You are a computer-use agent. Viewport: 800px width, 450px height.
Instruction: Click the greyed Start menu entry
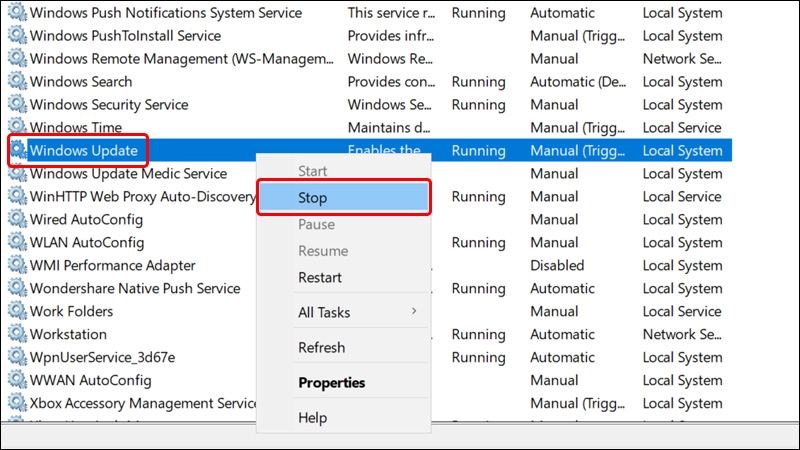click(x=344, y=171)
